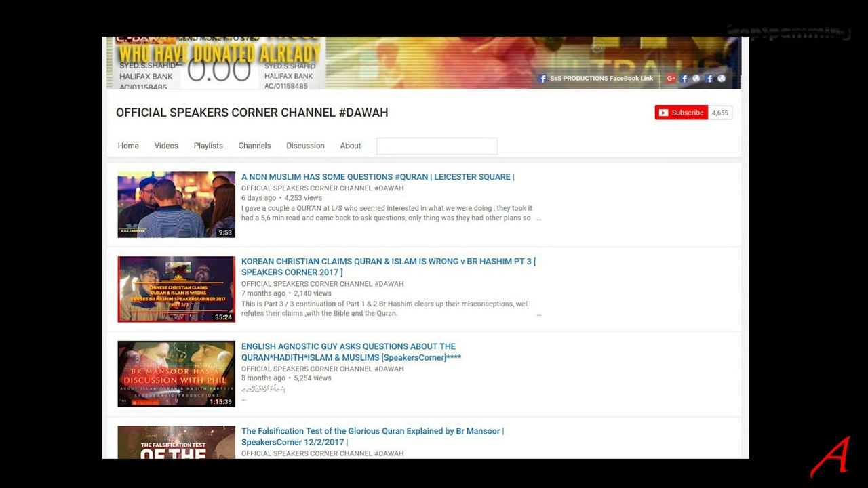Go to the Home tab
The height and width of the screenshot is (488, 868).
[x=128, y=146]
